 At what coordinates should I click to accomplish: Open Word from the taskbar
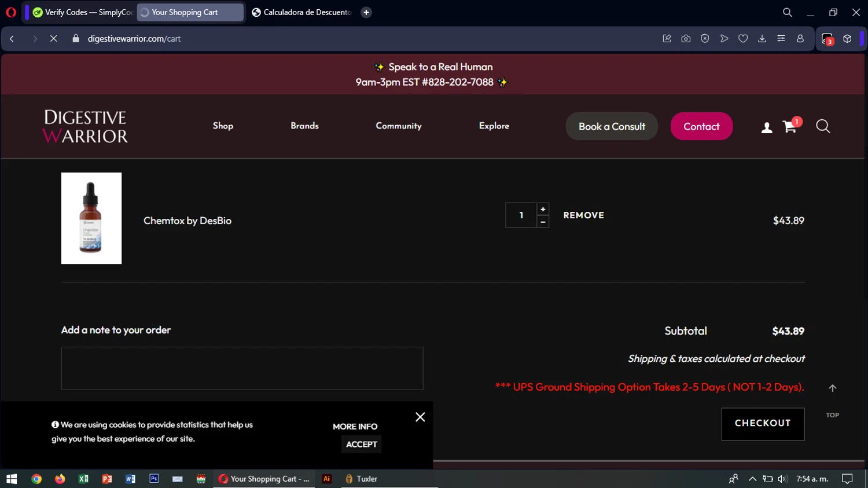pos(130,479)
